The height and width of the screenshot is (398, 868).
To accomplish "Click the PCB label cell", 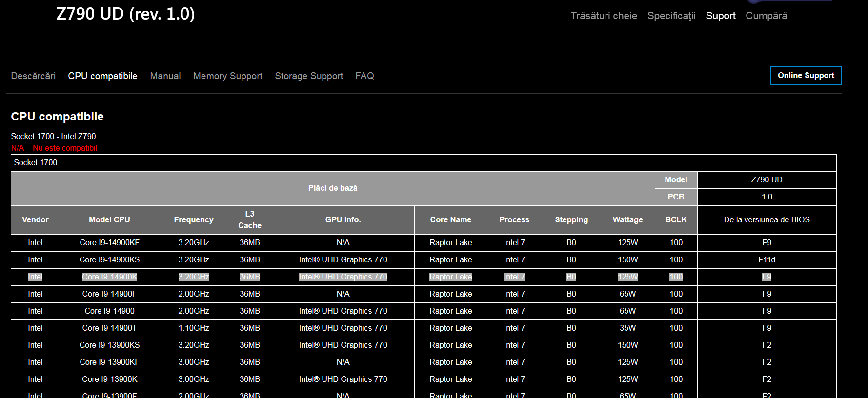I will [676, 197].
